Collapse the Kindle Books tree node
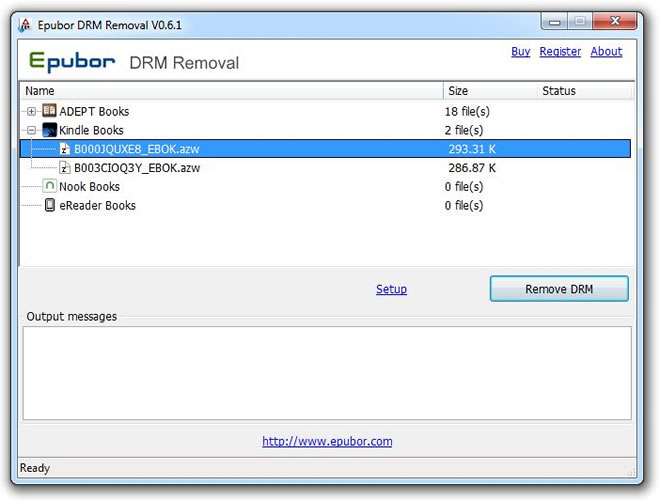Screen dimensions: 660x501 [31, 130]
